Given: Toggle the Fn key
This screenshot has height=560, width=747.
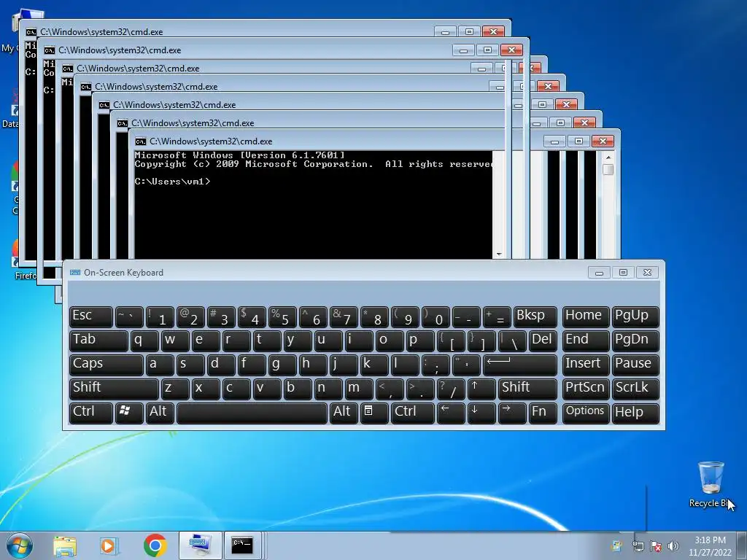Looking at the screenshot, I should (x=543, y=413).
